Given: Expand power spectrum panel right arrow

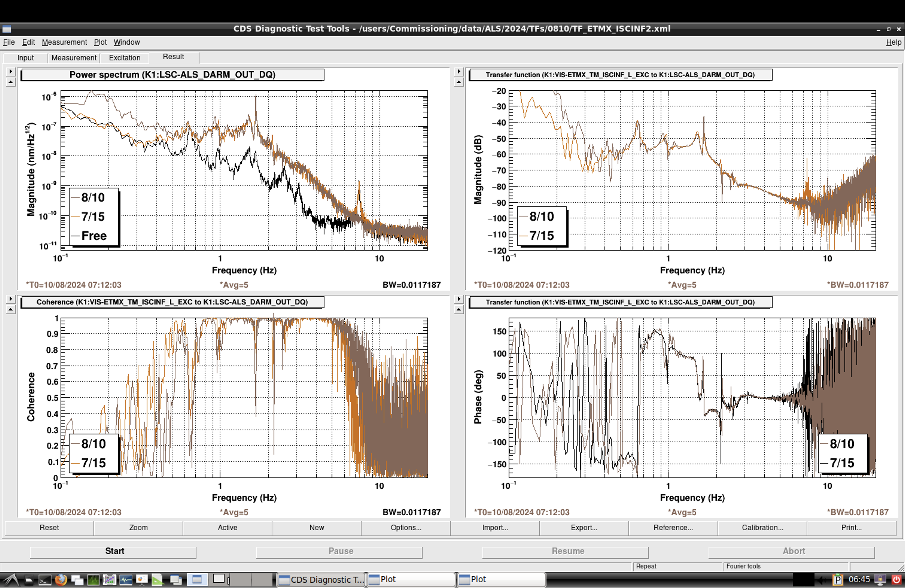Looking at the screenshot, I should [x=11, y=71].
